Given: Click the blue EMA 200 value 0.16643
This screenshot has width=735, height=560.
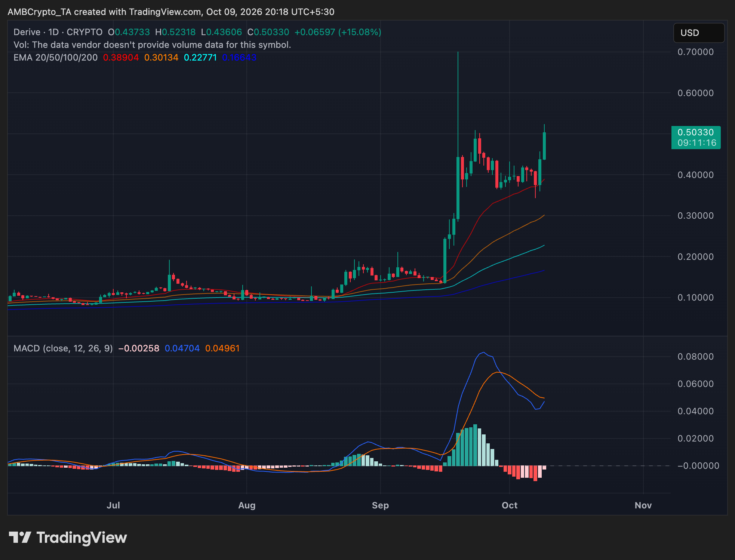Looking at the screenshot, I should point(239,58).
